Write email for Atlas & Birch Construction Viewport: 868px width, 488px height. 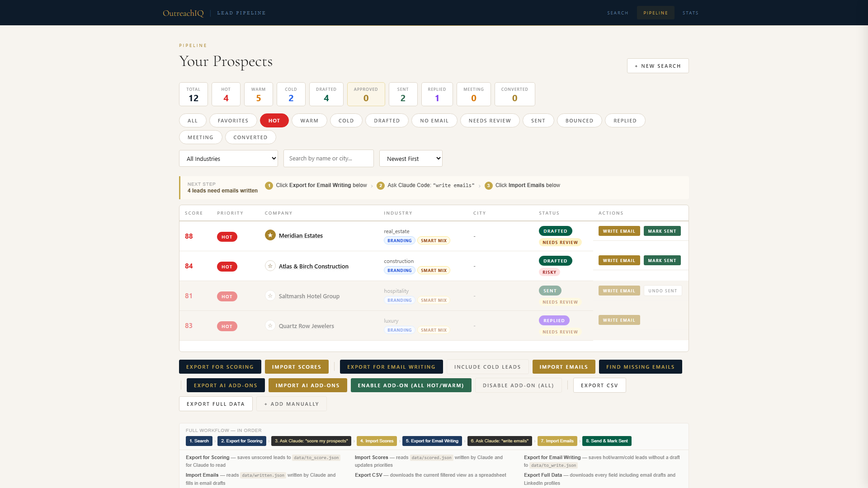click(x=619, y=261)
